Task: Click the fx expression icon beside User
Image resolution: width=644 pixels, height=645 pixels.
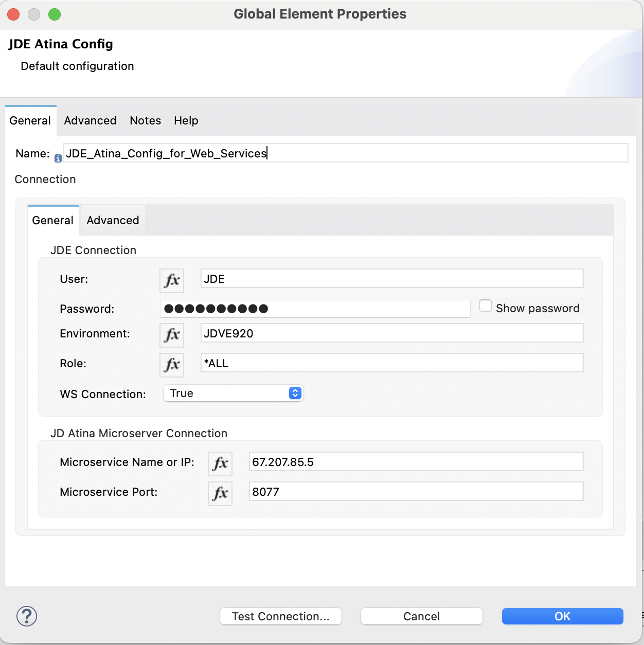Action: click(172, 280)
